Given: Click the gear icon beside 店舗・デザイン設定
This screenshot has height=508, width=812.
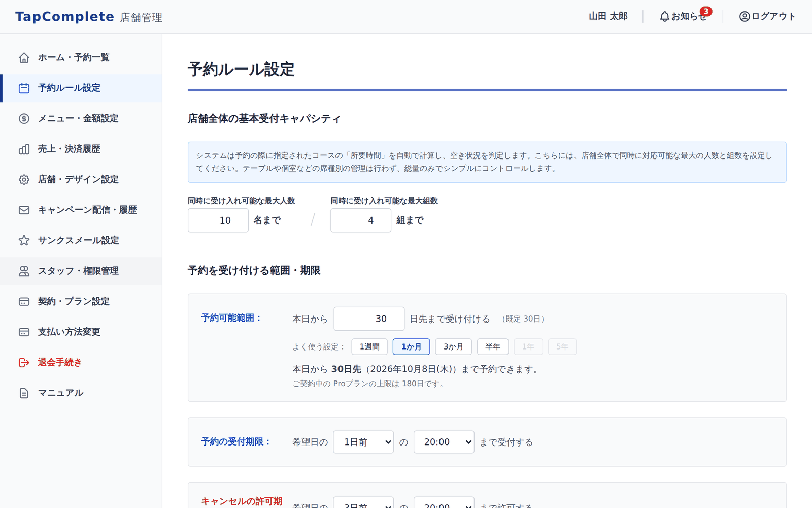Looking at the screenshot, I should coord(24,180).
